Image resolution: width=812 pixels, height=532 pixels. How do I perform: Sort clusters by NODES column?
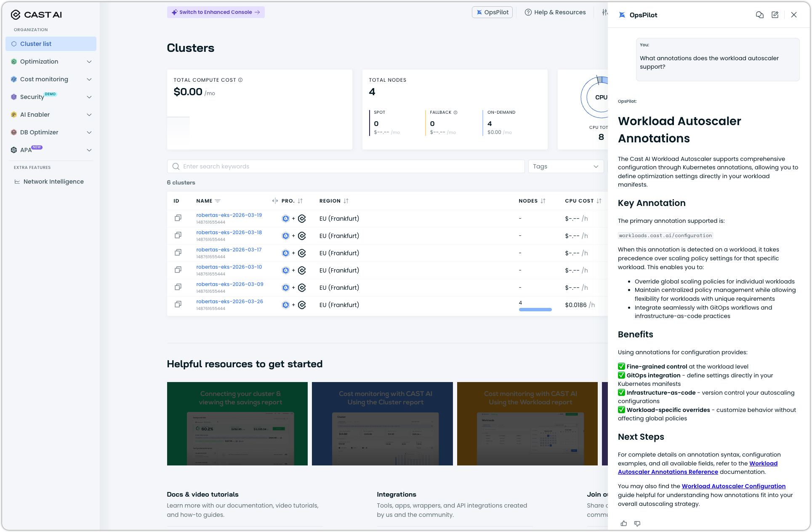(543, 201)
